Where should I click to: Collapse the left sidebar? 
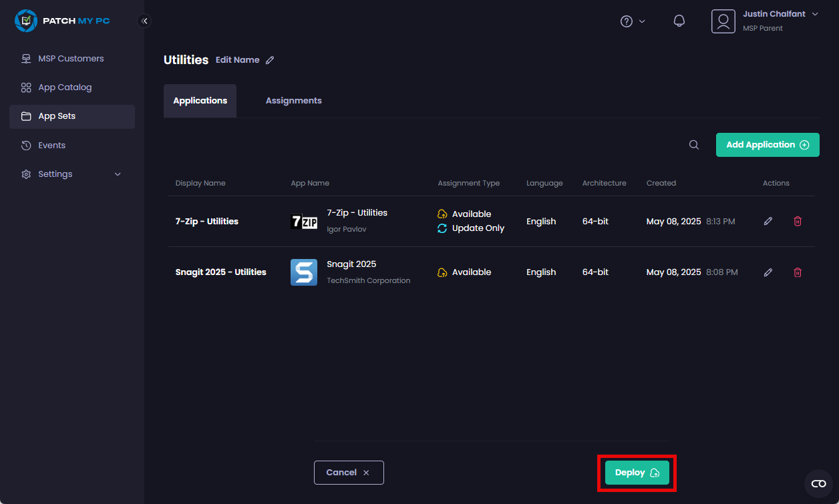tap(144, 21)
